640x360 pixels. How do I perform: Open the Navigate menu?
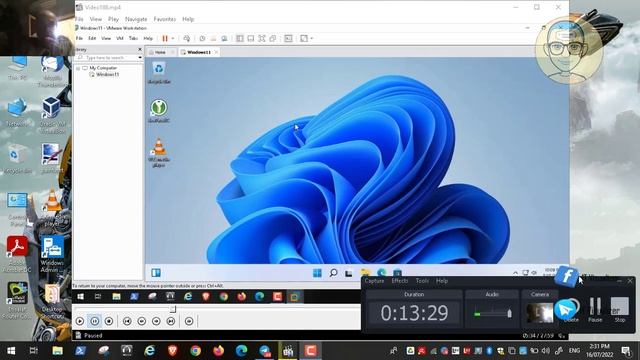[x=136, y=19]
